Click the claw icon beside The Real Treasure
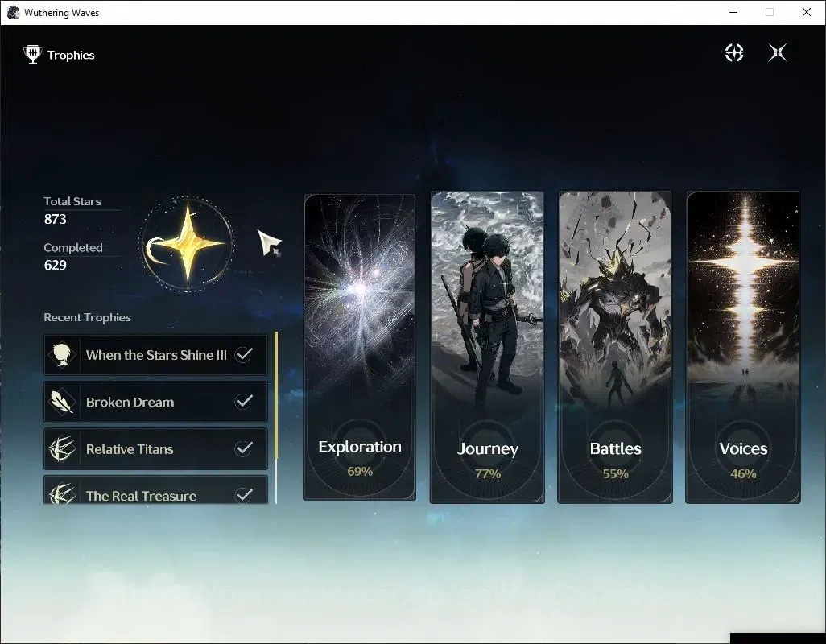This screenshot has width=826, height=644. click(62, 494)
